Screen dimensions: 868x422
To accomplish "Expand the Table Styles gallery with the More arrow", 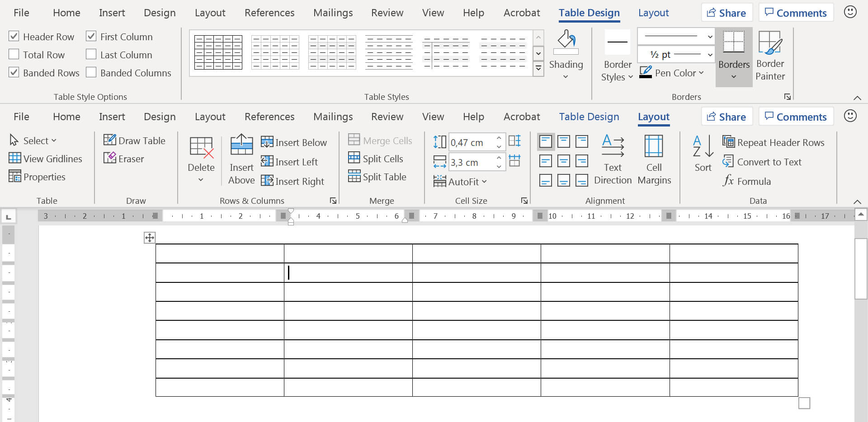I will point(538,69).
